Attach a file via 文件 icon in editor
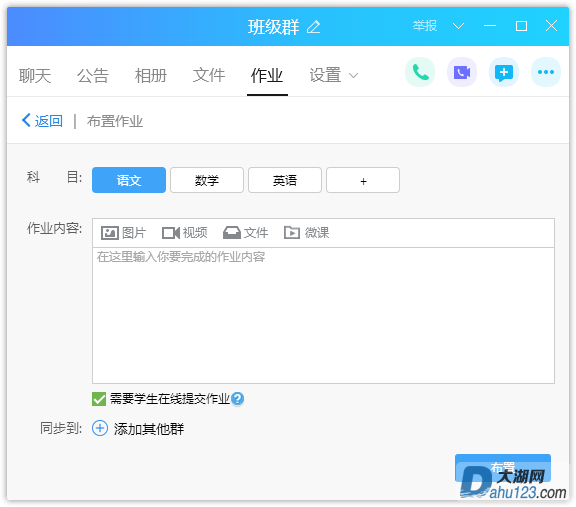Viewport: 576px width, 507px height. click(x=231, y=233)
